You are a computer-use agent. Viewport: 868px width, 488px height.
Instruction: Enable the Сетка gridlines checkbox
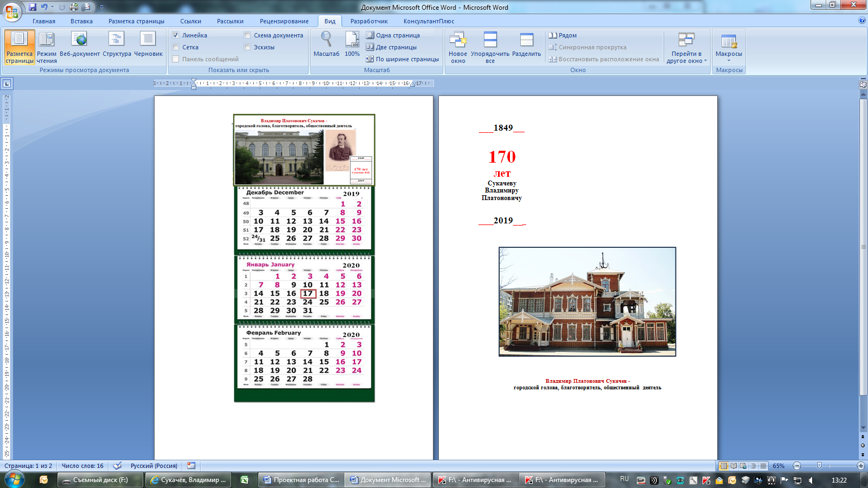click(x=176, y=47)
